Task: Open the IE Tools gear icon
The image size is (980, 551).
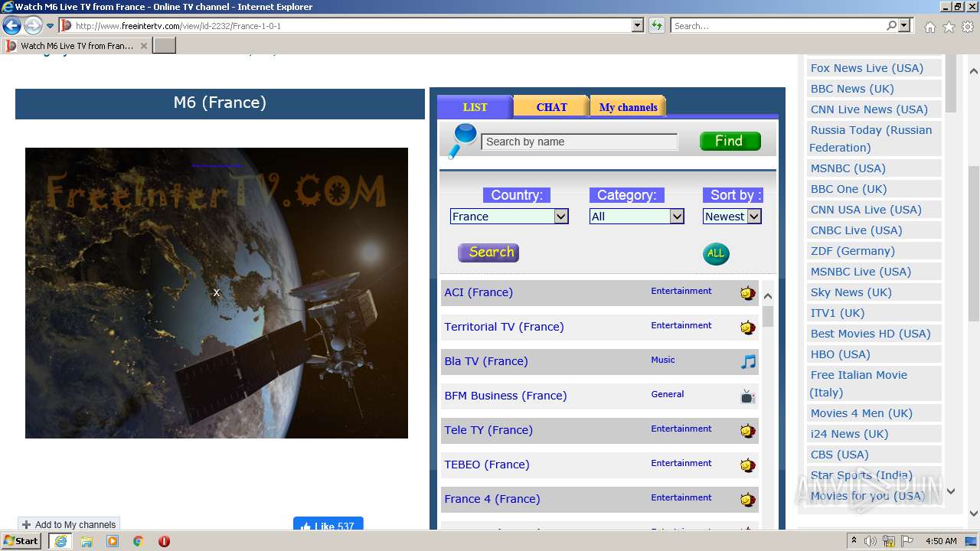Action: (x=968, y=27)
